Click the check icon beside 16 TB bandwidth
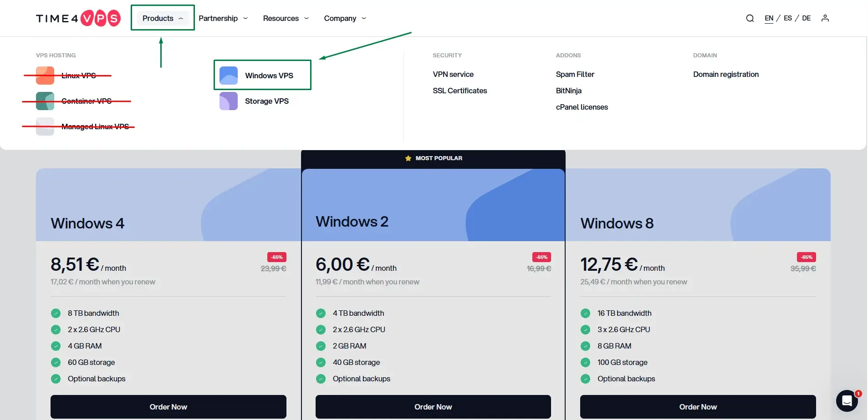This screenshot has width=868, height=420. coord(585,313)
